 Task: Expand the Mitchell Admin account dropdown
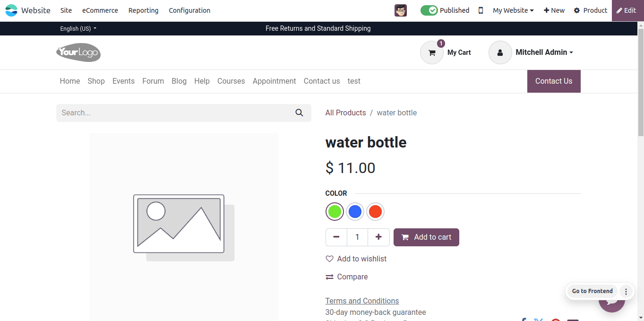[x=544, y=52]
